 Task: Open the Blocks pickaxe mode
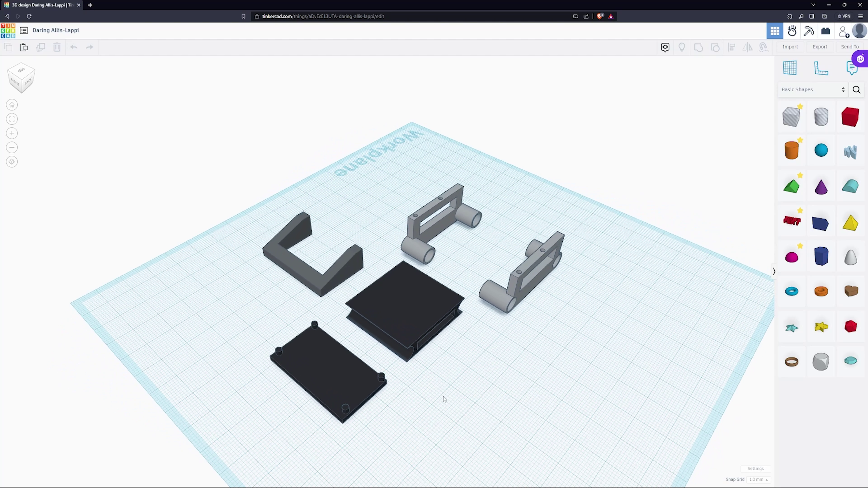[x=809, y=31]
